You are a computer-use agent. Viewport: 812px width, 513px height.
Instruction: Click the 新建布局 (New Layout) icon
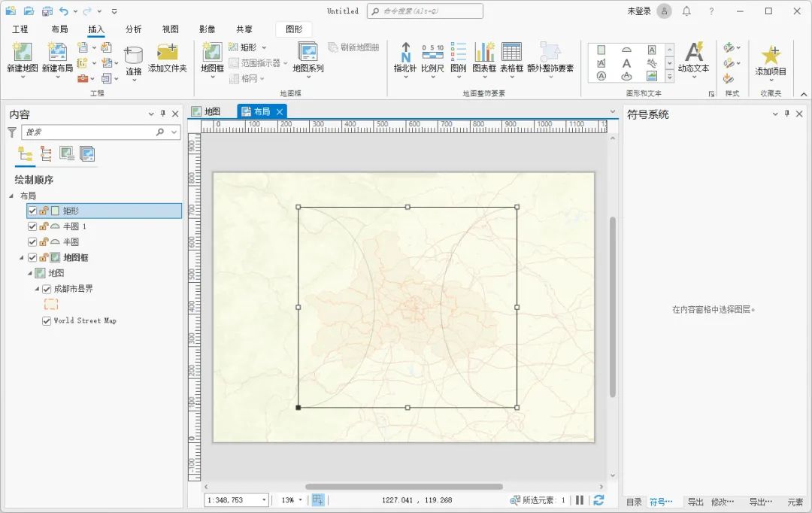coord(57,53)
